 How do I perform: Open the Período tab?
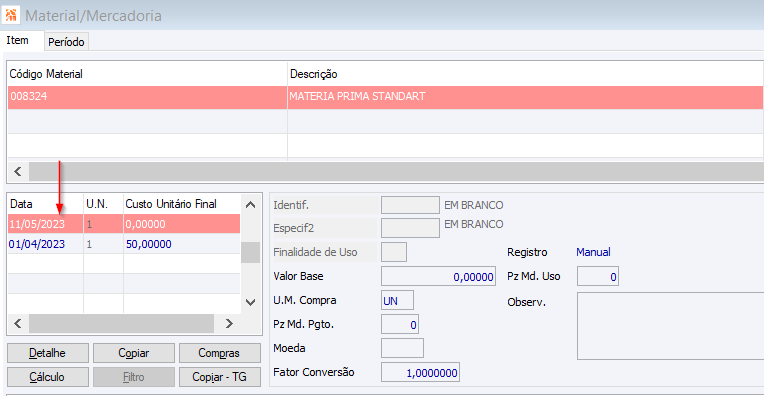[x=66, y=42]
